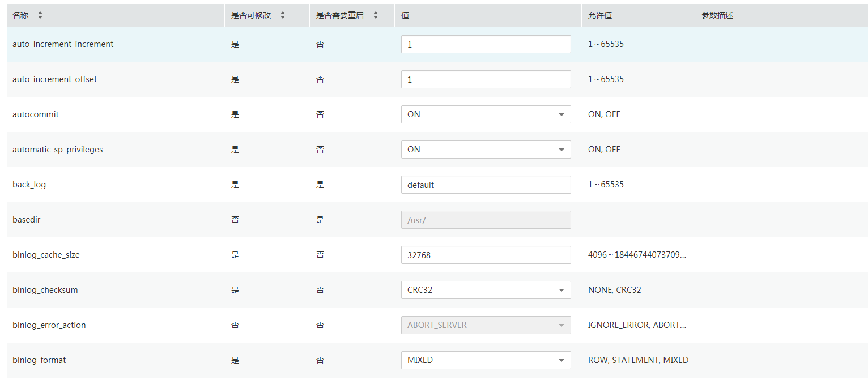Click the disabled binlog_error_action ABORT_SERVER dropdown
This screenshot has height=380, width=868.
click(x=486, y=325)
